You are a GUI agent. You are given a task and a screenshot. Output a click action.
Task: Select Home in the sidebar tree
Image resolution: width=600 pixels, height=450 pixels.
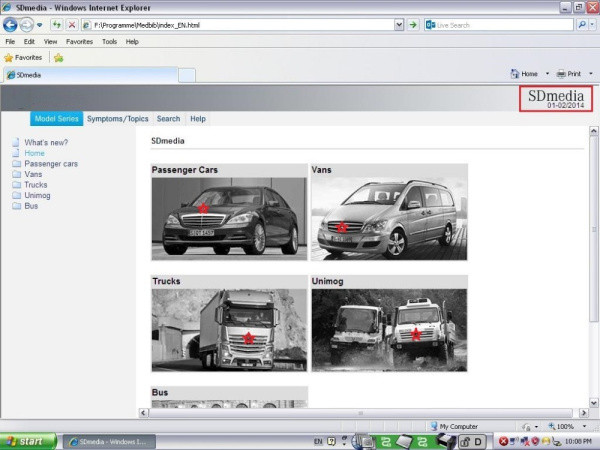(x=34, y=153)
